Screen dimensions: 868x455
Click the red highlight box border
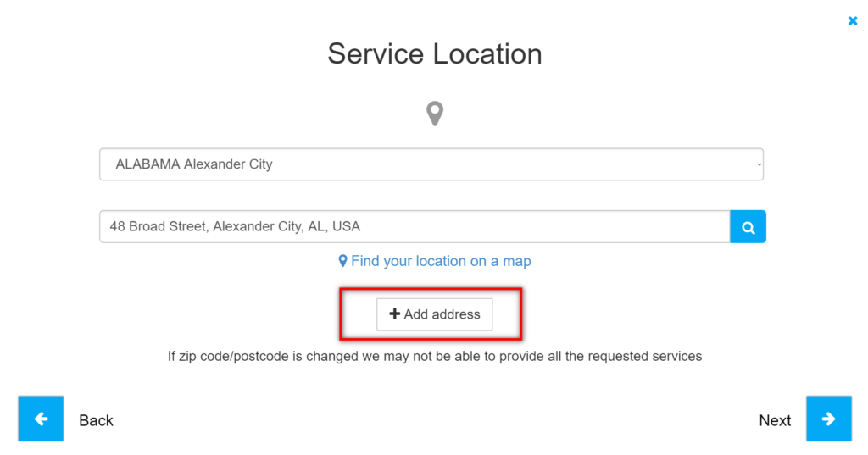(431, 289)
